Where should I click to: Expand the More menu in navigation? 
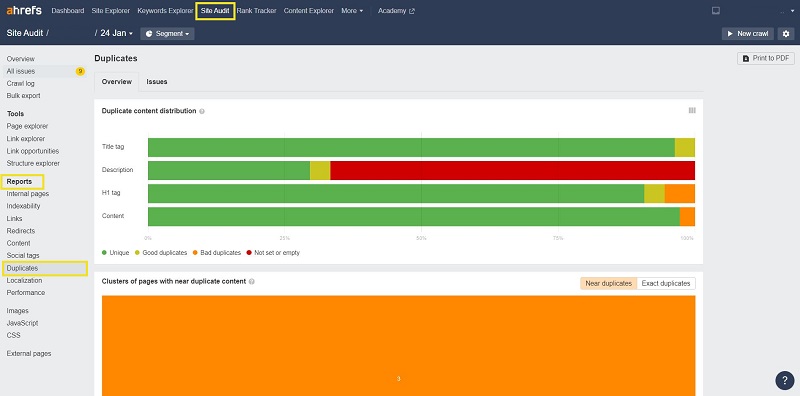coord(352,11)
